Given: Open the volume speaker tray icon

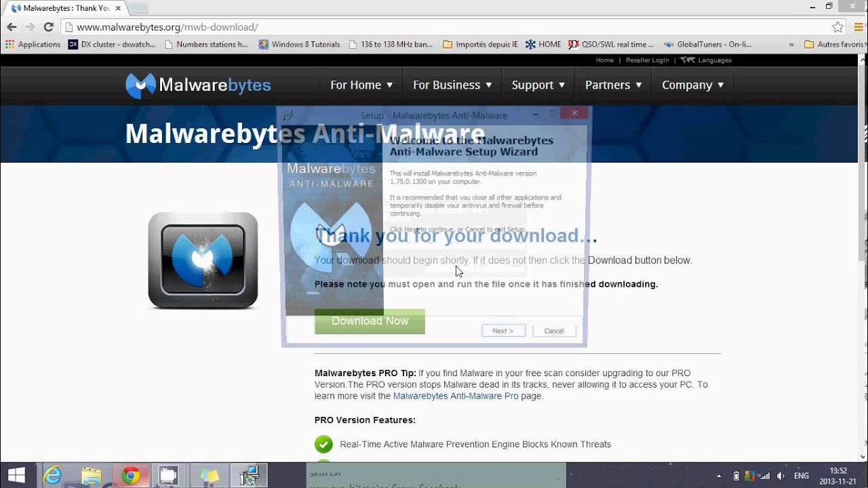Looking at the screenshot, I should click(x=781, y=476).
